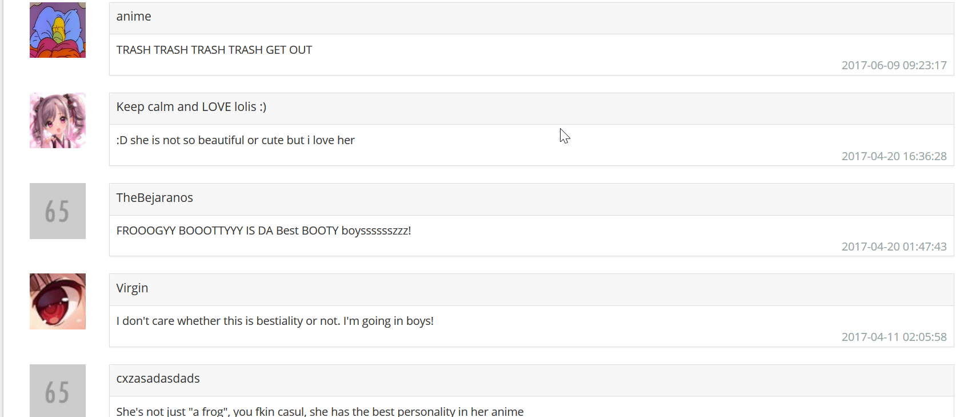
Task: Open the pink-haired girl avatar thumbnail
Action: [58, 121]
